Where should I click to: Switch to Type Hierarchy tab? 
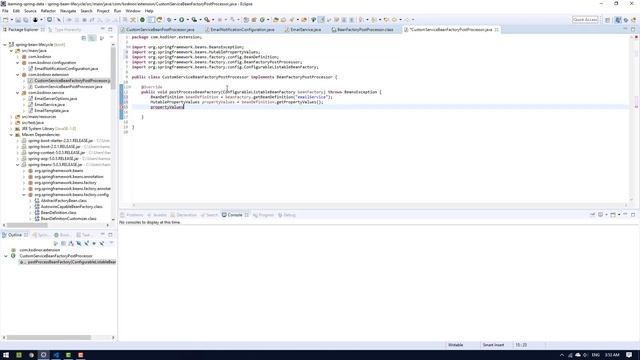pyautogui.click(x=65, y=29)
